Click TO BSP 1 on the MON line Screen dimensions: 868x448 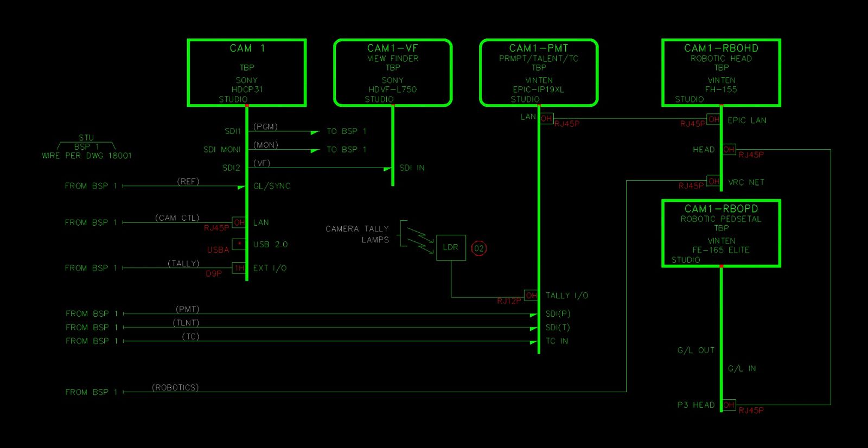(347, 150)
